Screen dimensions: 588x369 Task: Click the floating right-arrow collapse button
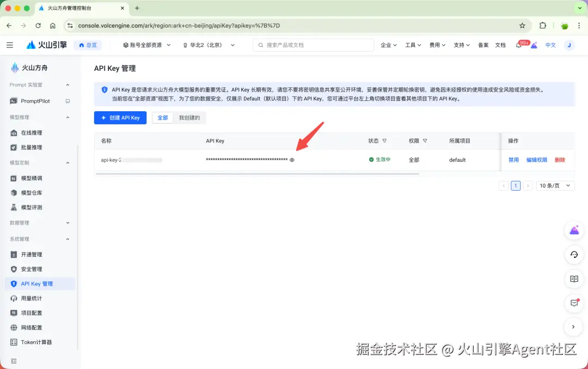tap(573, 327)
